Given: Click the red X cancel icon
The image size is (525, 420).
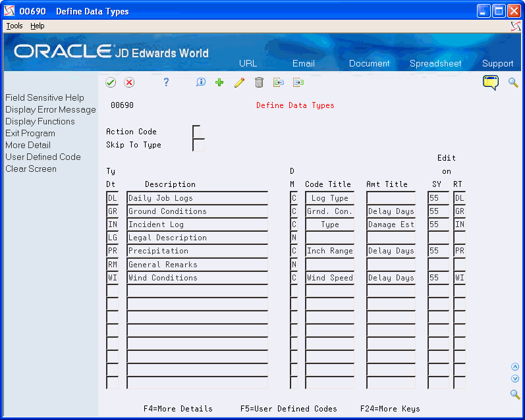Looking at the screenshot, I should pyautogui.click(x=129, y=82).
